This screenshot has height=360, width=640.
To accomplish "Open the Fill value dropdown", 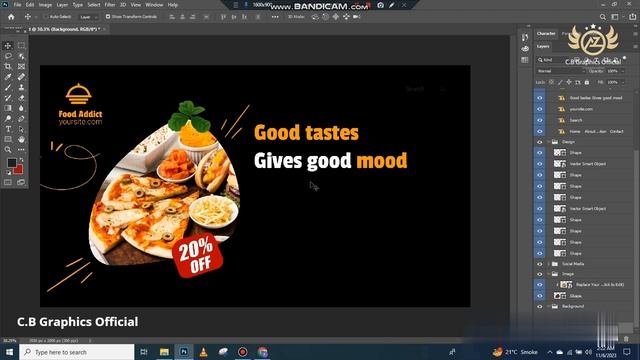I will point(623,82).
